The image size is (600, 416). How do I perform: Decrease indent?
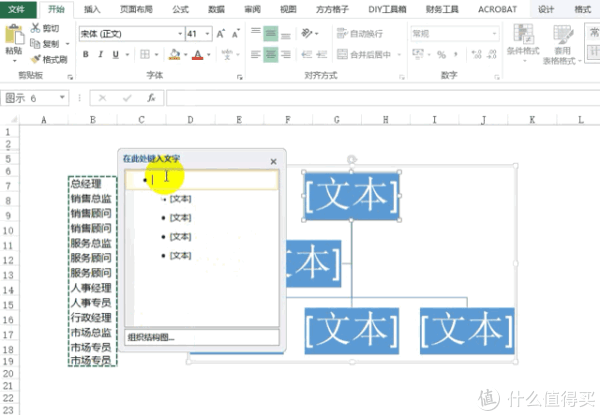point(307,55)
